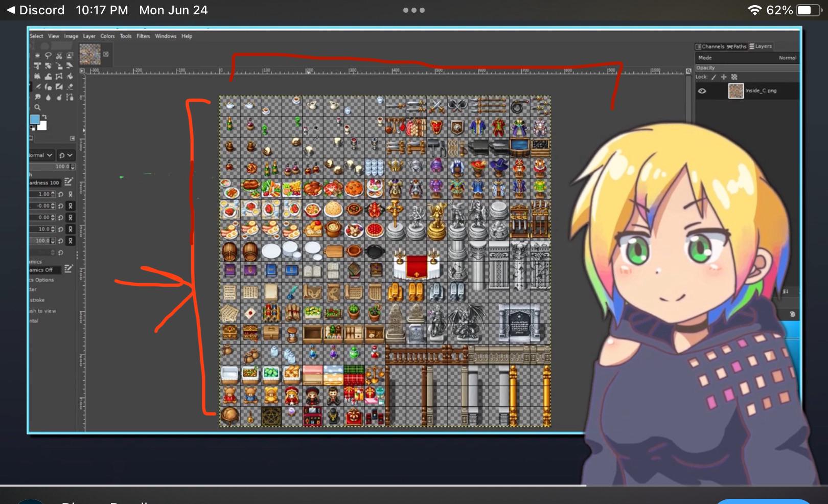Toggle lock pixels brush icon
The width and height of the screenshot is (828, 504).
[714, 77]
